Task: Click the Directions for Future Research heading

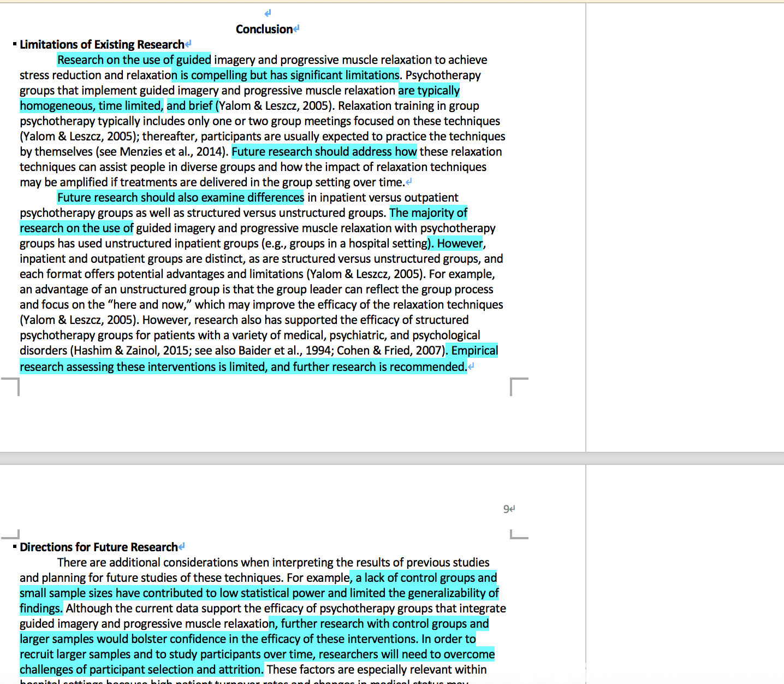Action: point(98,547)
